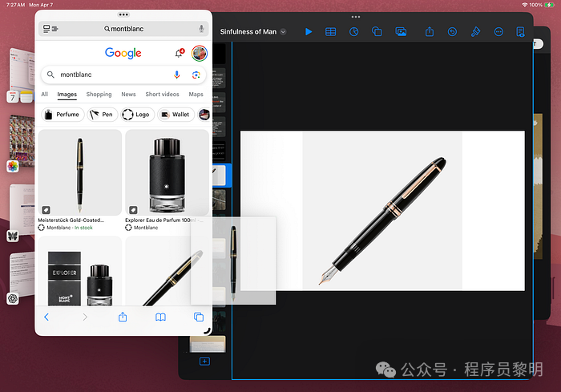This screenshot has height=392, width=561.
Task: Open Google Lens image search
Action: [x=196, y=75]
